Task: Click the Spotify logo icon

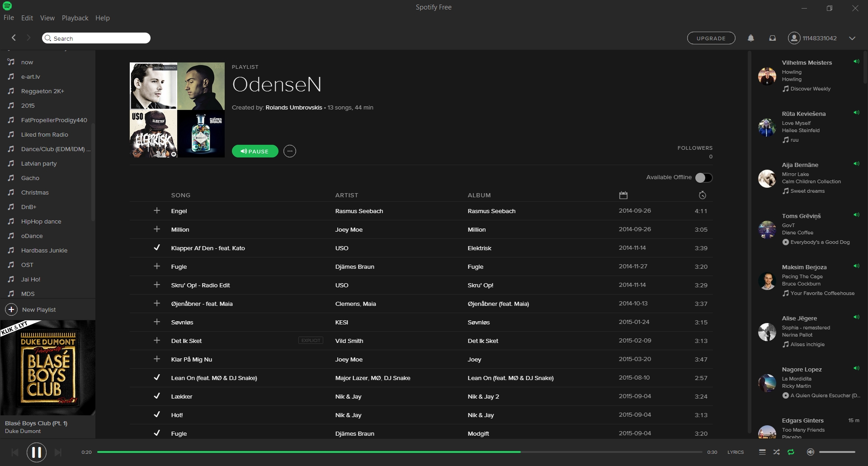Action: click(7, 6)
